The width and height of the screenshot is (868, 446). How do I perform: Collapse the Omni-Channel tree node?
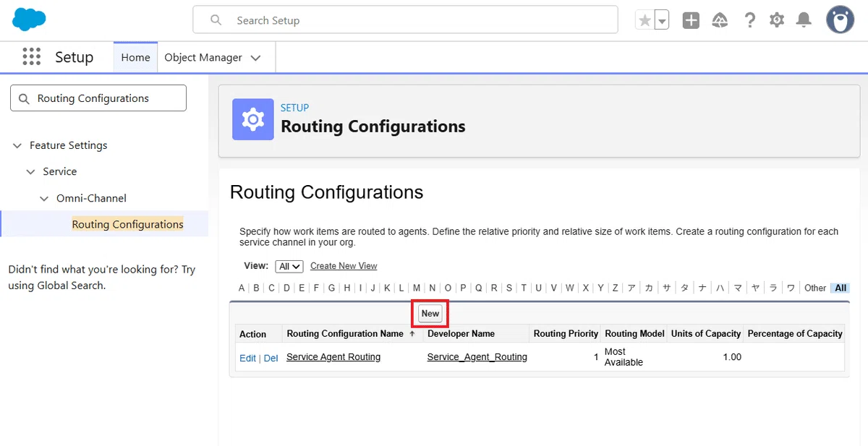[x=44, y=198]
